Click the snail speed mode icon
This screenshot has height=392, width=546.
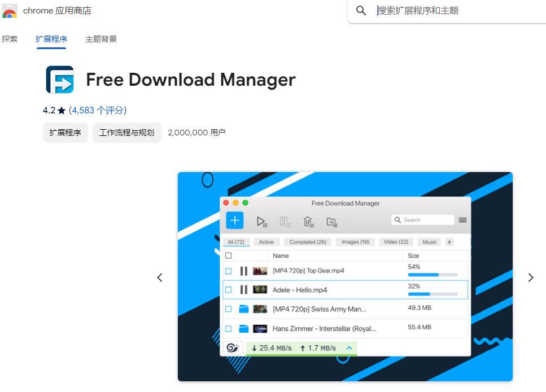tap(233, 347)
